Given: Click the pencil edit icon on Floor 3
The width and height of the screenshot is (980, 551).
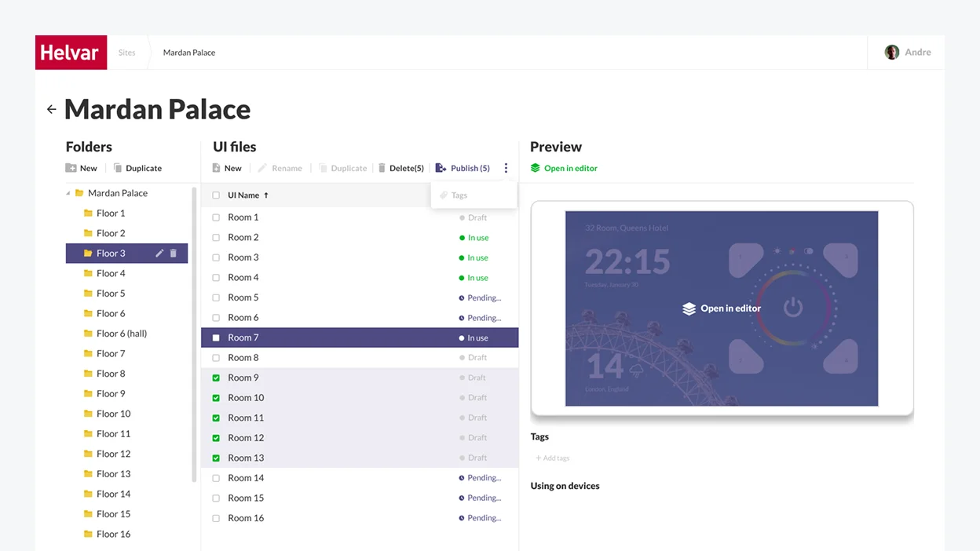Looking at the screenshot, I should (x=159, y=254).
